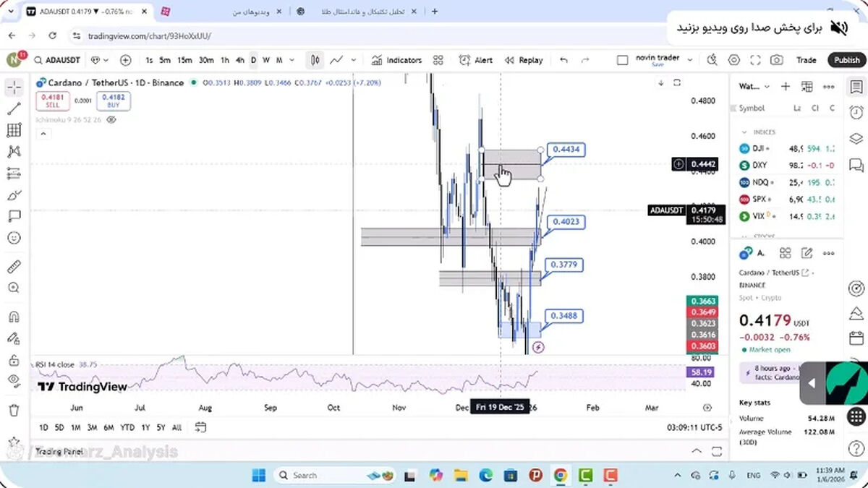Toggle stay in drawing mode
Viewport: 868px width, 488px height.
(x=13, y=338)
